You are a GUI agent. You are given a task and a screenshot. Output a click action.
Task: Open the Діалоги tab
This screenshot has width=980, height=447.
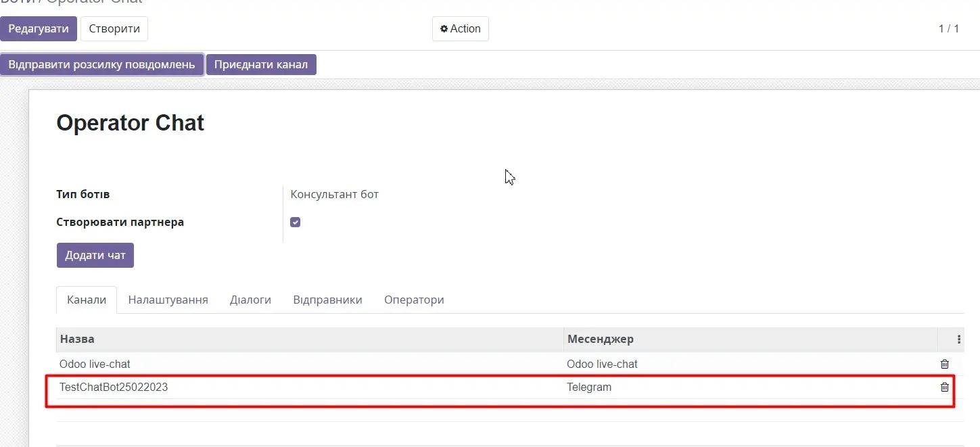click(250, 300)
